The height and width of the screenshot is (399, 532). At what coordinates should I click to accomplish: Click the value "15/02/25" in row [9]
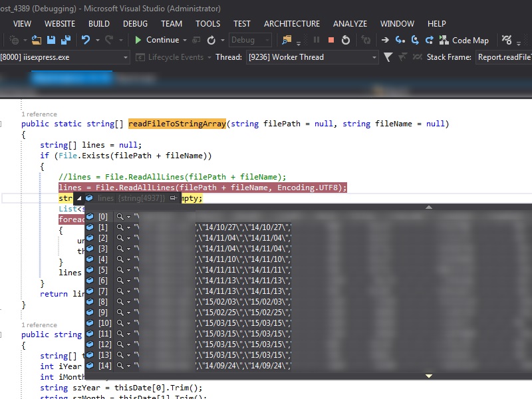point(220,313)
